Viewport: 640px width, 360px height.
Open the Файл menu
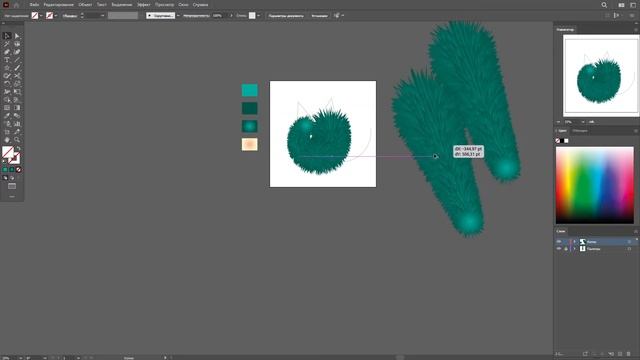tap(34, 5)
